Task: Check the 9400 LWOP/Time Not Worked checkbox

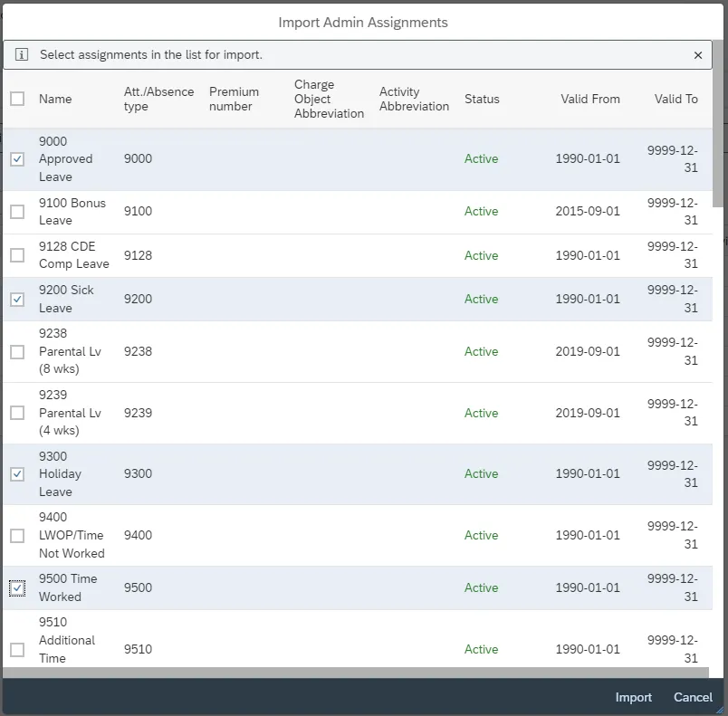Action: coord(17,536)
